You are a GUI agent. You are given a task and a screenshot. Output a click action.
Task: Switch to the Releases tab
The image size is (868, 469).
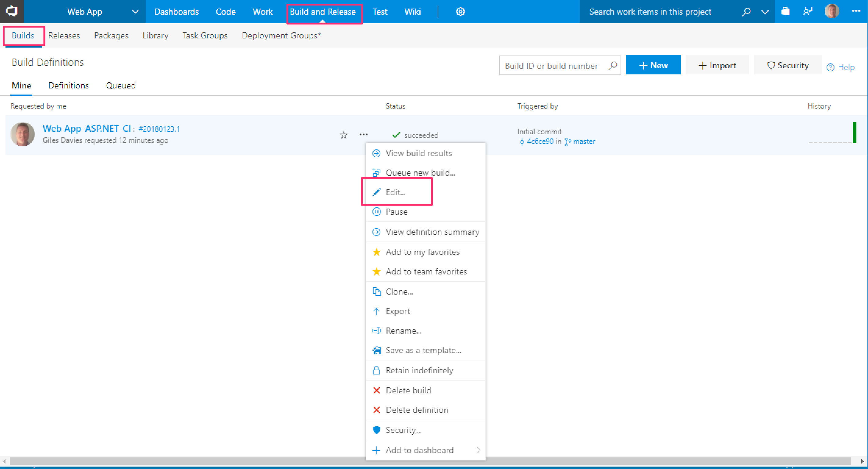coord(64,35)
